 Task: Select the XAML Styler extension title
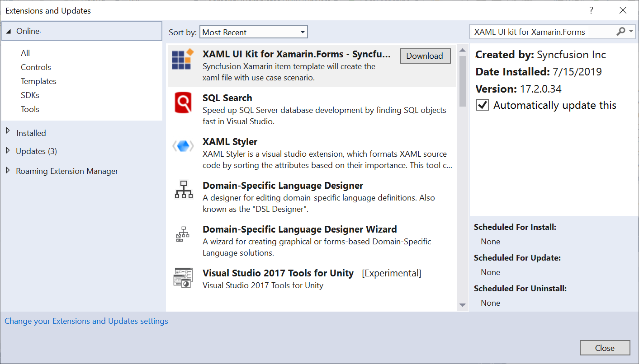[230, 142]
